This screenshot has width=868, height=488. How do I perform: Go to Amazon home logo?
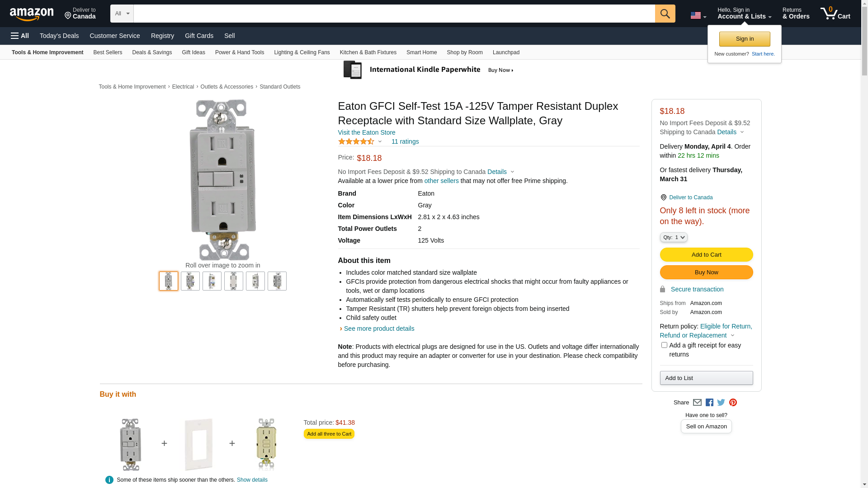pos(32,14)
